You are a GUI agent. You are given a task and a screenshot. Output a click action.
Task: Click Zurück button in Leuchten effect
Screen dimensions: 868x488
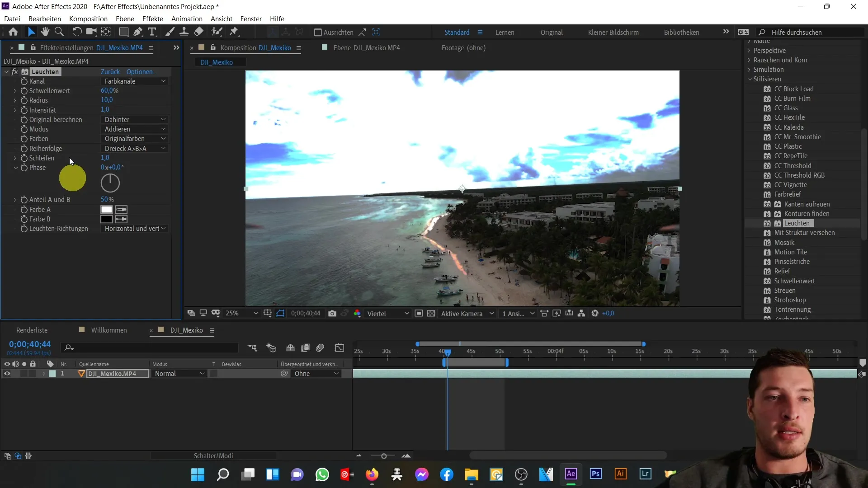coord(110,71)
